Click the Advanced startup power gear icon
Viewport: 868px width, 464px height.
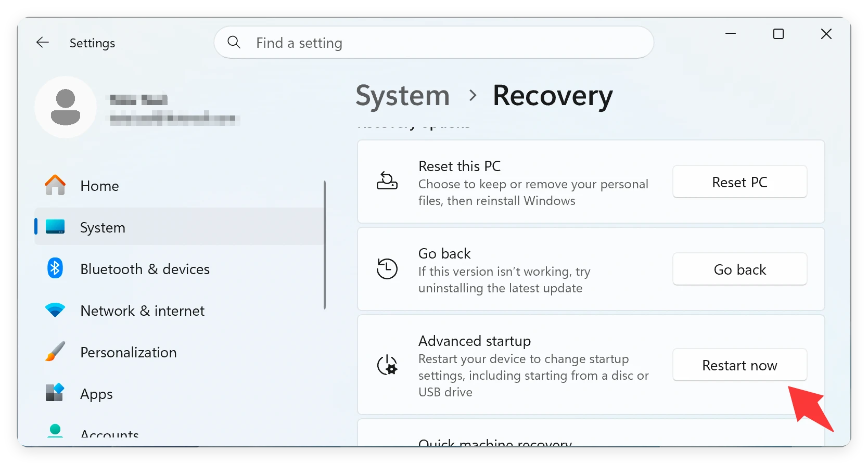tap(387, 365)
